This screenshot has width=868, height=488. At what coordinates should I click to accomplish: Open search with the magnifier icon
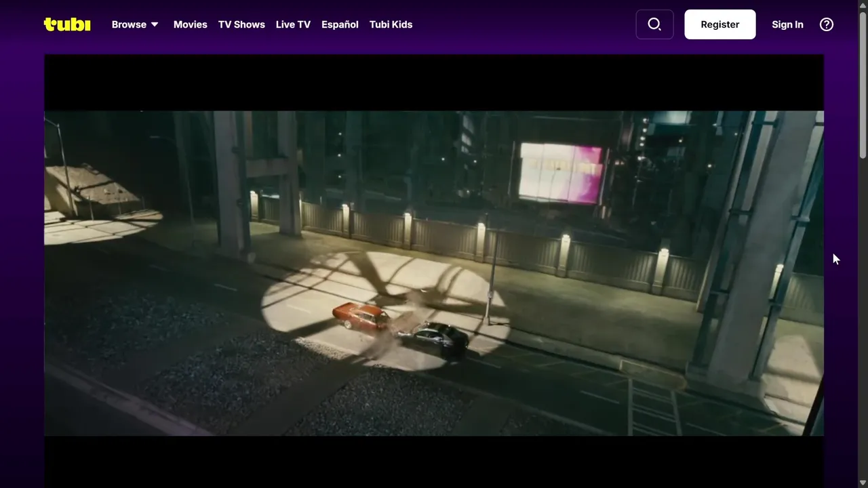(654, 24)
